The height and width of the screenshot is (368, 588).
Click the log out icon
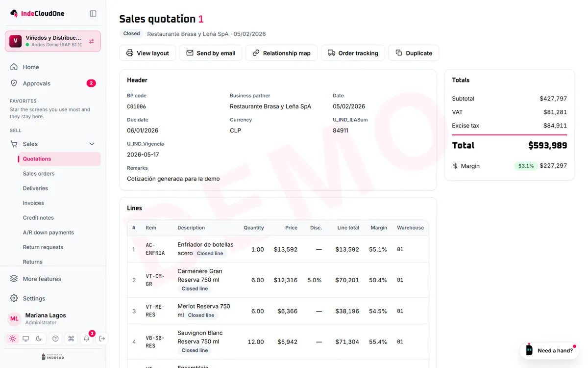coord(102,339)
